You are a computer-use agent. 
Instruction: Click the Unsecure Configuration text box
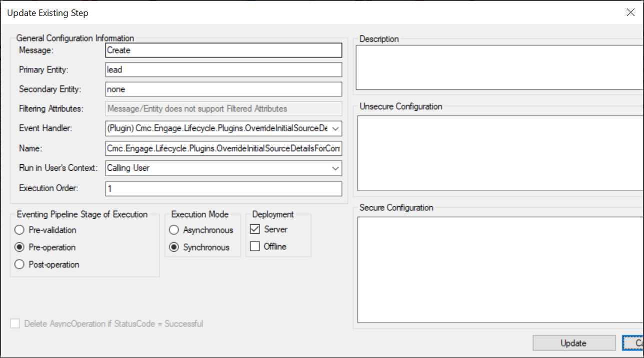click(x=499, y=153)
